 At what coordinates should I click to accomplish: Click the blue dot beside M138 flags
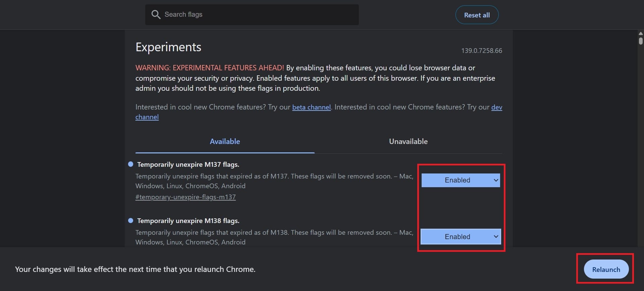coord(131,220)
